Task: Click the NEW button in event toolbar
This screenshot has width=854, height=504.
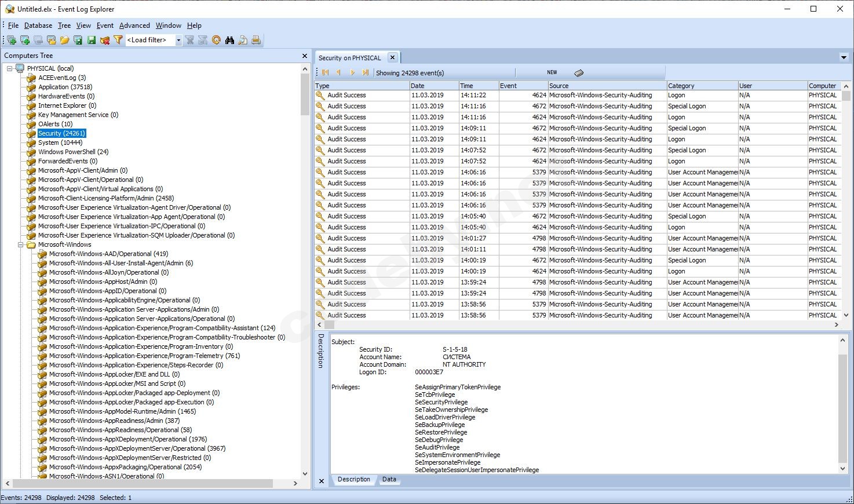Action: [552, 72]
